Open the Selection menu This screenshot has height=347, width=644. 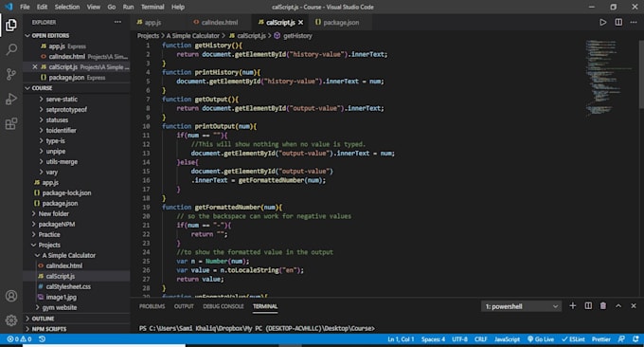(67, 7)
